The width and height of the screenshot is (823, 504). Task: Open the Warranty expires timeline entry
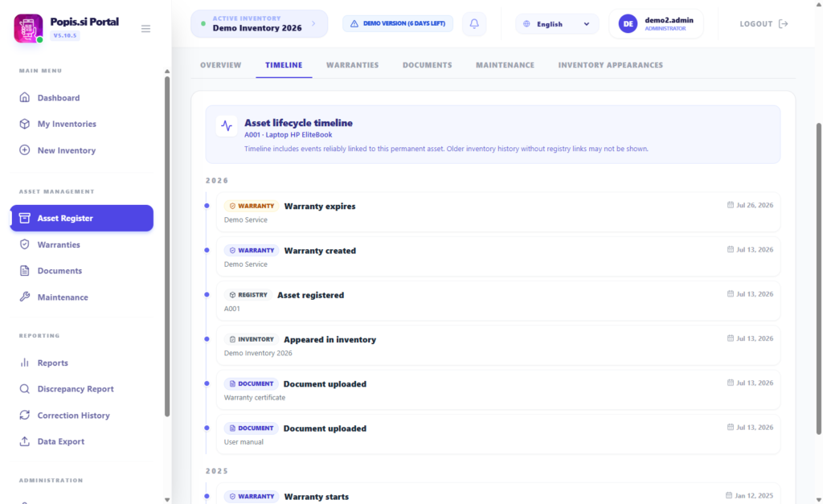[498, 212]
